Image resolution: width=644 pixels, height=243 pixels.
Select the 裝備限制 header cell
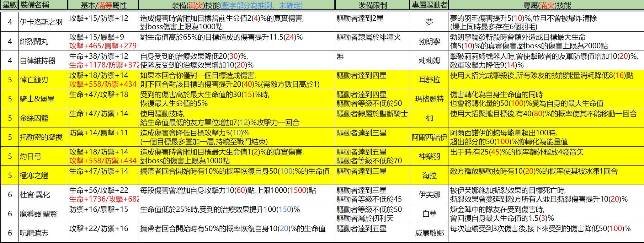tap(372, 5)
